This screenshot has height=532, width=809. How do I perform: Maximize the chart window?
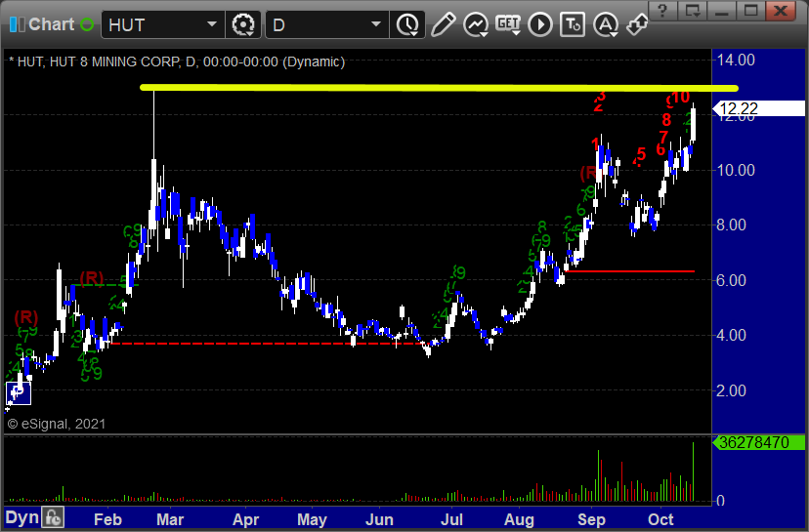pyautogui.click(x=750, y=11)
